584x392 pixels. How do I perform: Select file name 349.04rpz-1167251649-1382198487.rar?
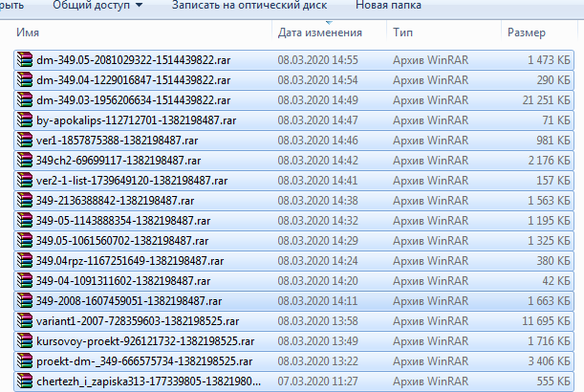click(130, 262)
